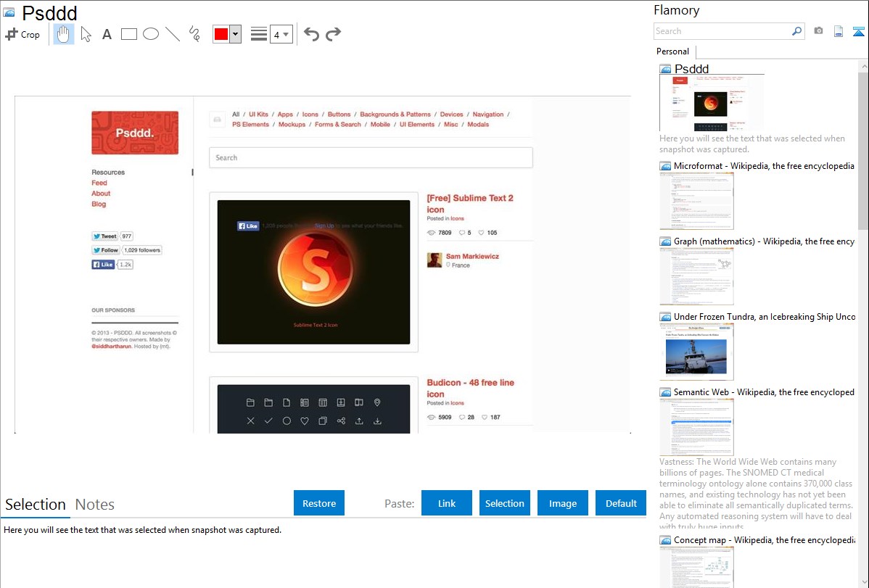Open the Semantic Web snapshot thumbnail
This screenshot has height=588, width=869.
click(696, 427)
